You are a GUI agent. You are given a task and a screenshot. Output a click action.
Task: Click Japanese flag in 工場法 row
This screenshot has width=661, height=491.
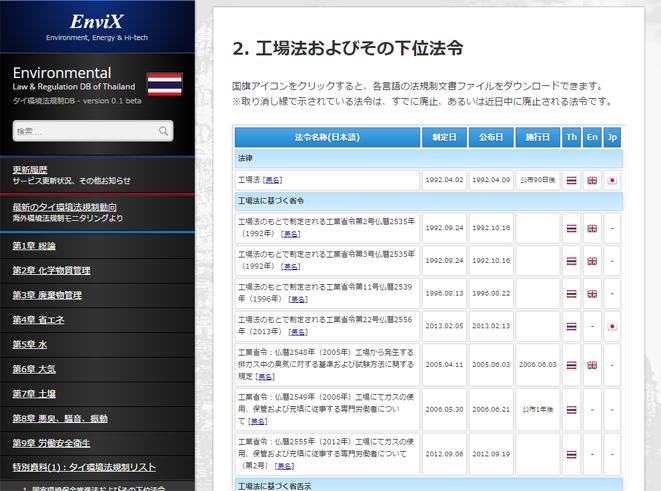[612, 181]
